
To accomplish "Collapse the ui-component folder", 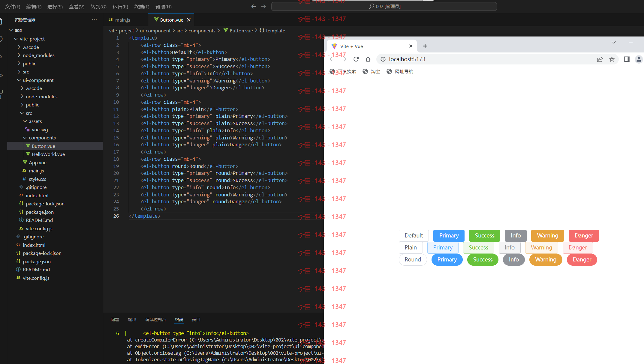I will pos(55,80).
